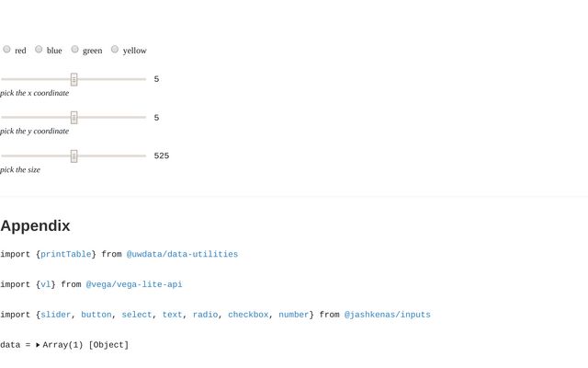Expand the data Array(1) disclosure triangle

pos(38,345)
